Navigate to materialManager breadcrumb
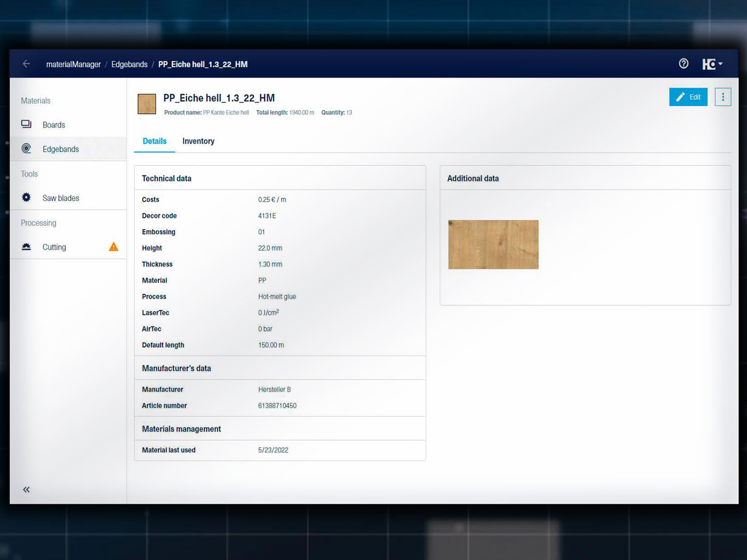Screen dimensions: 747x560 click(x=73, y=65)
